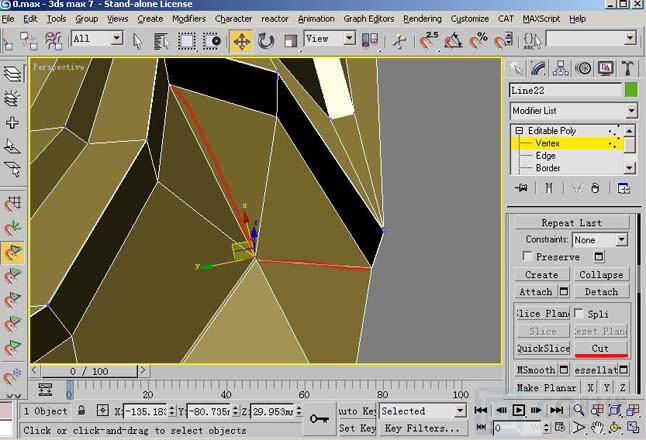The height and width of the screenshot is (440, 646).
Task: Toggle the 2.5D Snaps button
Action: [428, 41]
